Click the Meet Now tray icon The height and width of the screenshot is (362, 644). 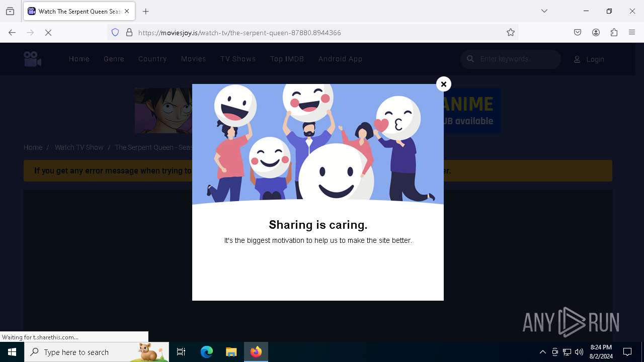pos(555,352)
